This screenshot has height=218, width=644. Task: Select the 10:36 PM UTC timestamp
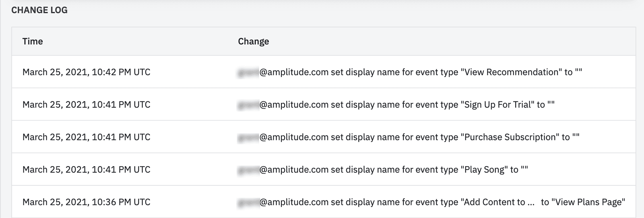point(86,202)
